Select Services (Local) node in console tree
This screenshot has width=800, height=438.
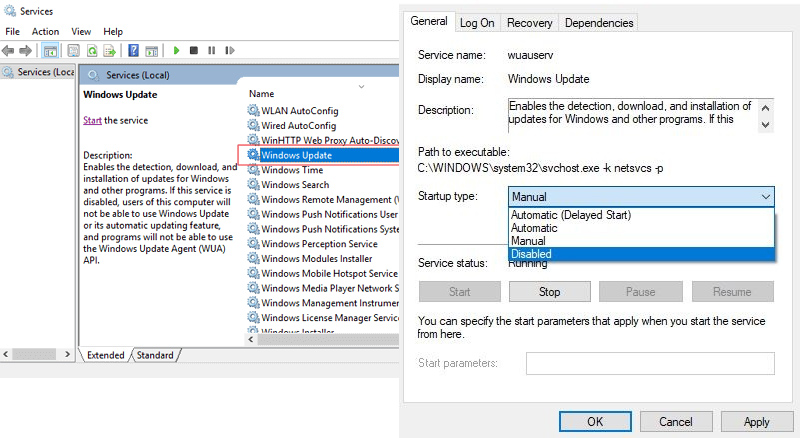(x=39, y=72)
